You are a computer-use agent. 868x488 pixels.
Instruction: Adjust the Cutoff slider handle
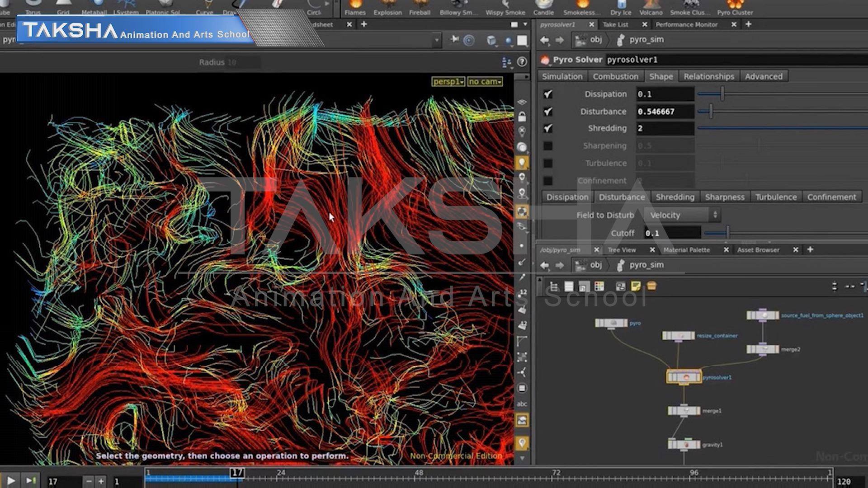tap(728, 233)
